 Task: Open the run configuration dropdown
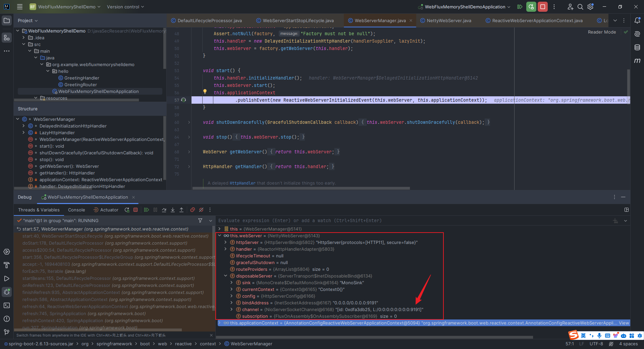[464, 7]
